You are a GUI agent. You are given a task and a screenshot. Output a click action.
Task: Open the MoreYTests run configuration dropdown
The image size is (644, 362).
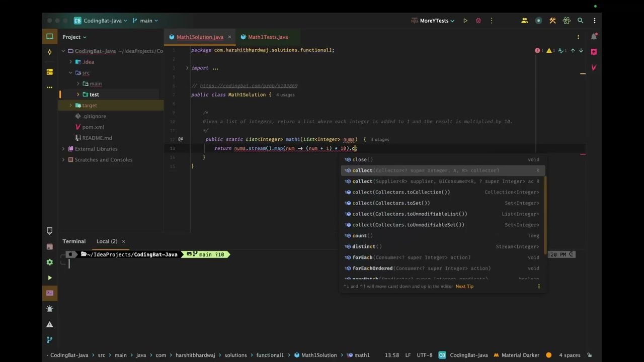(433, 21)
